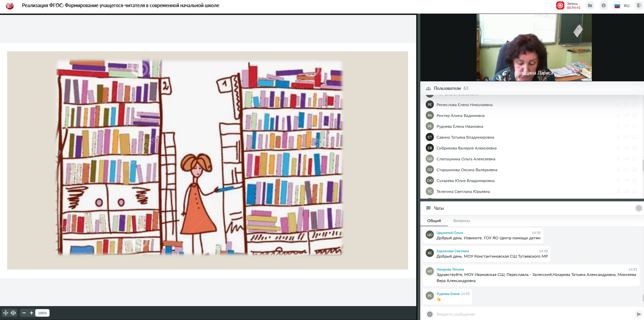
Task: Click the chat message input field
Action: click(535, 314)
